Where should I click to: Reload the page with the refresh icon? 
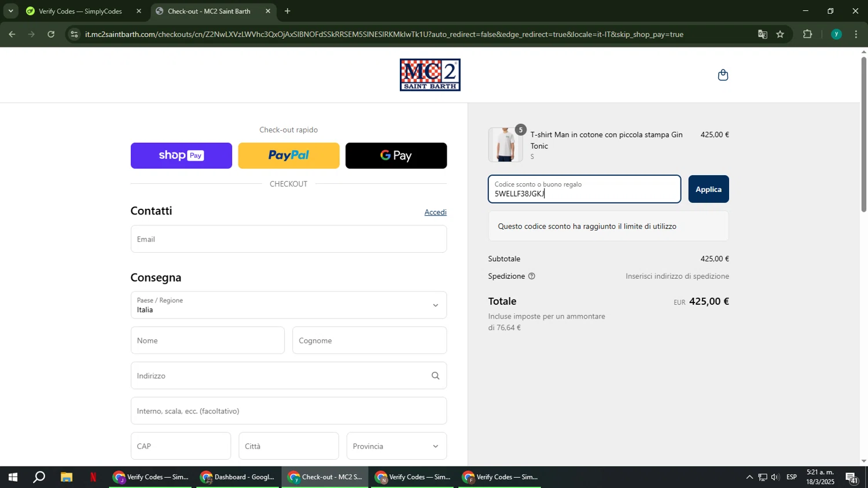[51, 35]
